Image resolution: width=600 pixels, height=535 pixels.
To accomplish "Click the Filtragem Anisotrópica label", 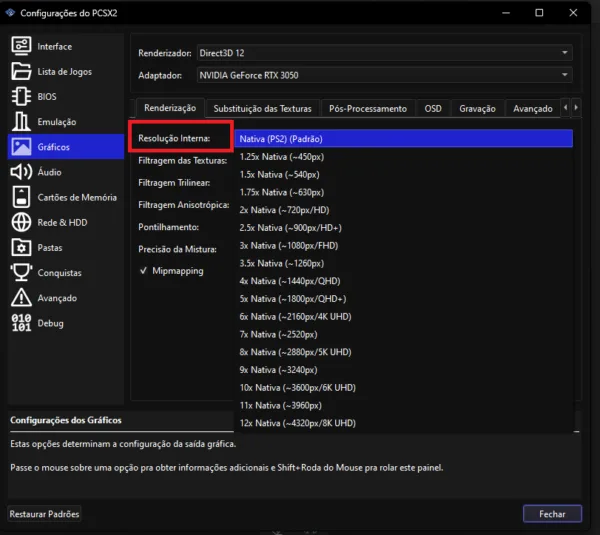I will pyautogui.click(x=184, y=205).
